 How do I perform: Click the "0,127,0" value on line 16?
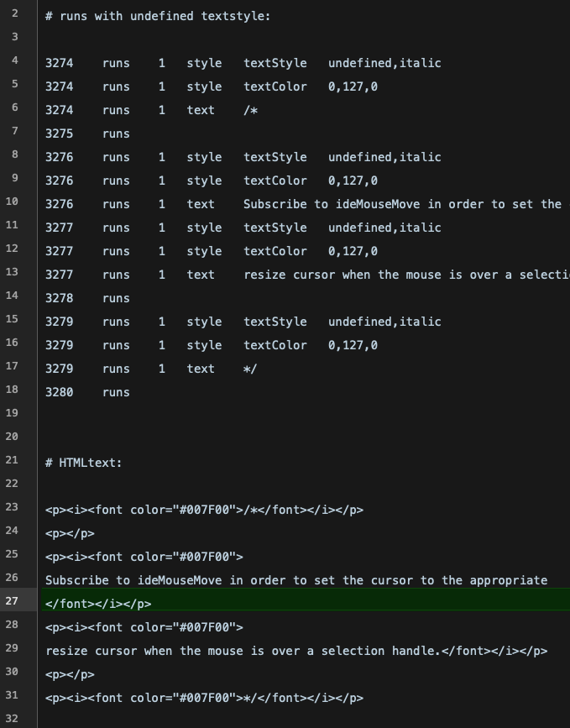coord(353,345)
